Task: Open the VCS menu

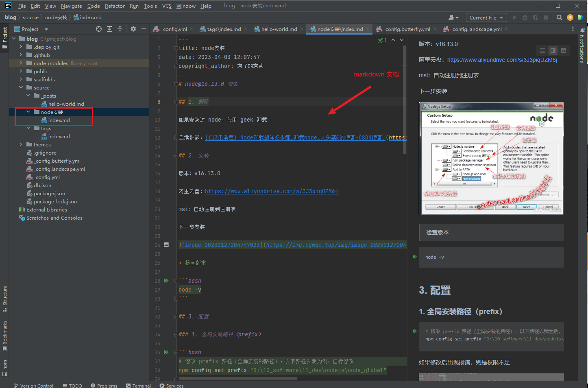Action: [167, 6]
